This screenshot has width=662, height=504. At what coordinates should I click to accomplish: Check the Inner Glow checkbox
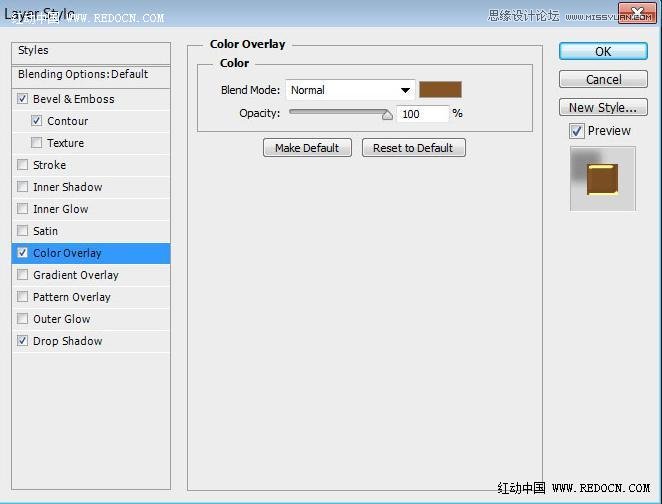(x=23, y=209)
